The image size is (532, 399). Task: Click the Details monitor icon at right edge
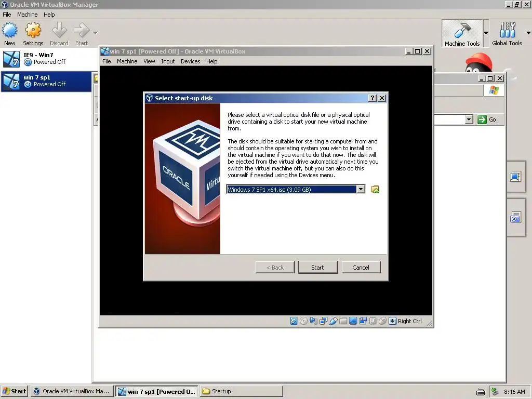(515, 177)
